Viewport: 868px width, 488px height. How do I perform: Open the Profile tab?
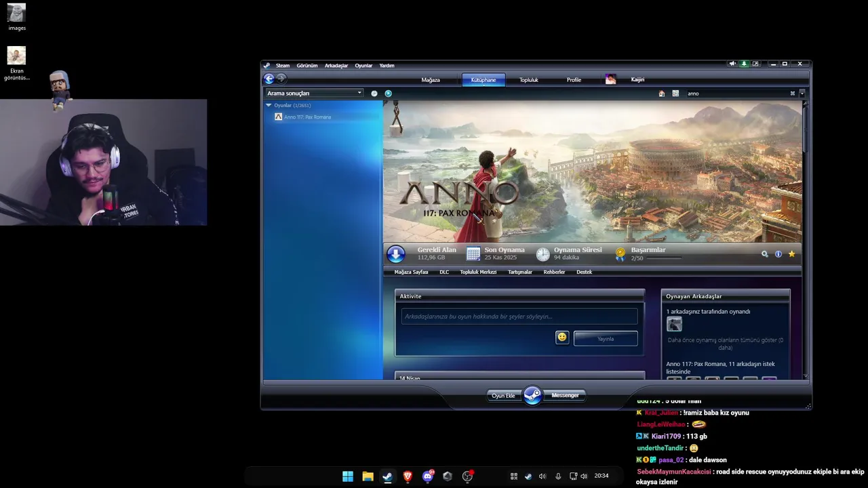coord(574,80)
